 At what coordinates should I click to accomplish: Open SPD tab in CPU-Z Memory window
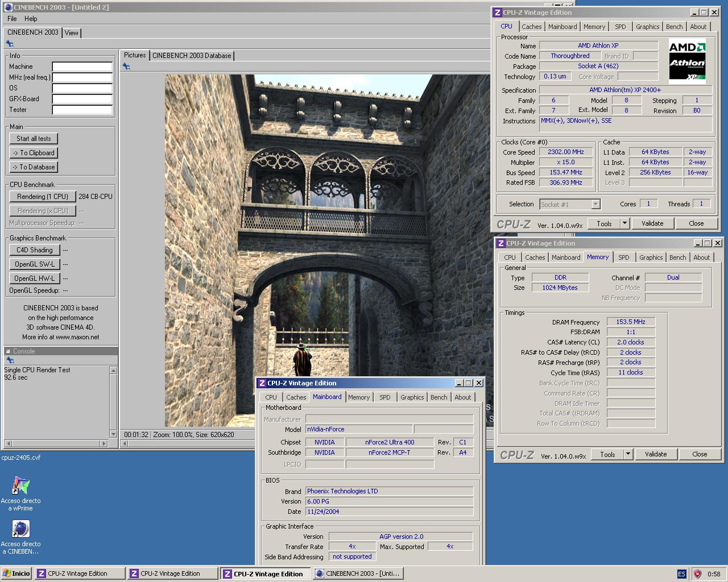point(624,257)
